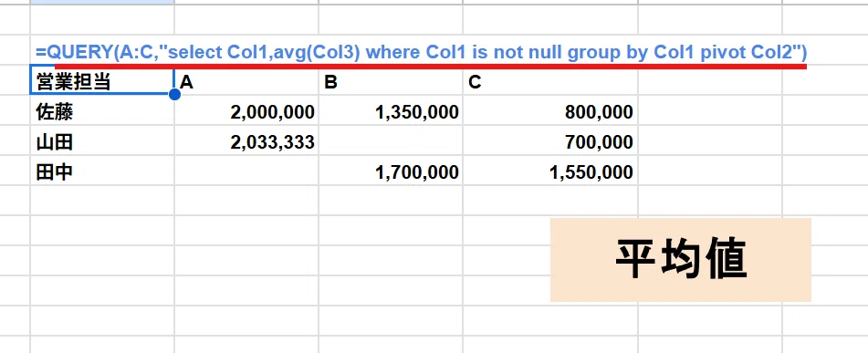
Task: Click the 平均値 label box
Action: pyautogui.click(x=680, y=259)
